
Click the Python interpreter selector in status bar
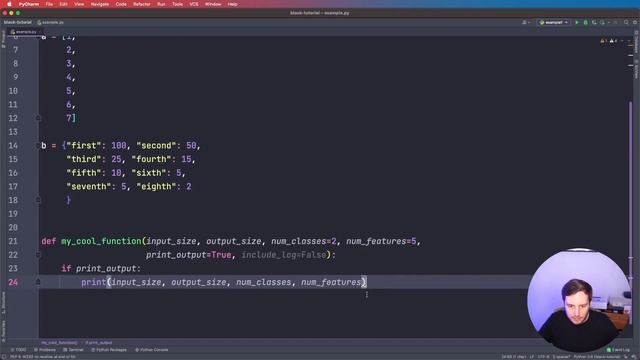596,357
